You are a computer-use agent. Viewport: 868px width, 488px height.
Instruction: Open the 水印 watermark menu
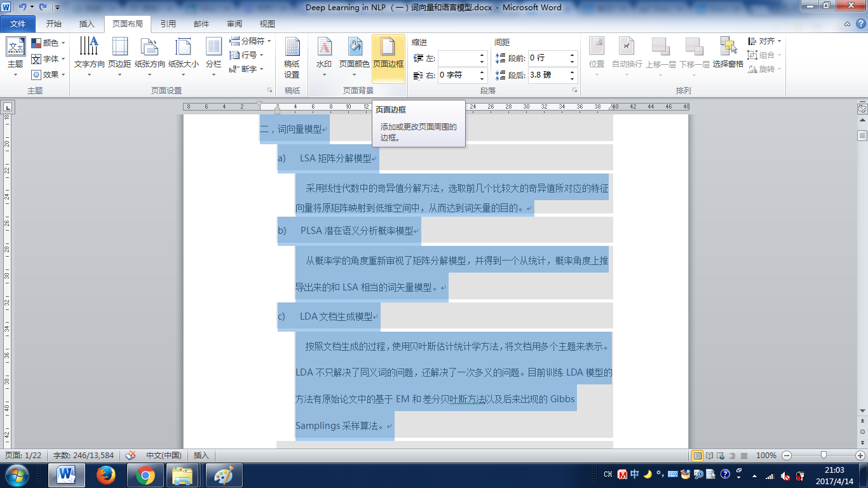(x=324, y=56)
